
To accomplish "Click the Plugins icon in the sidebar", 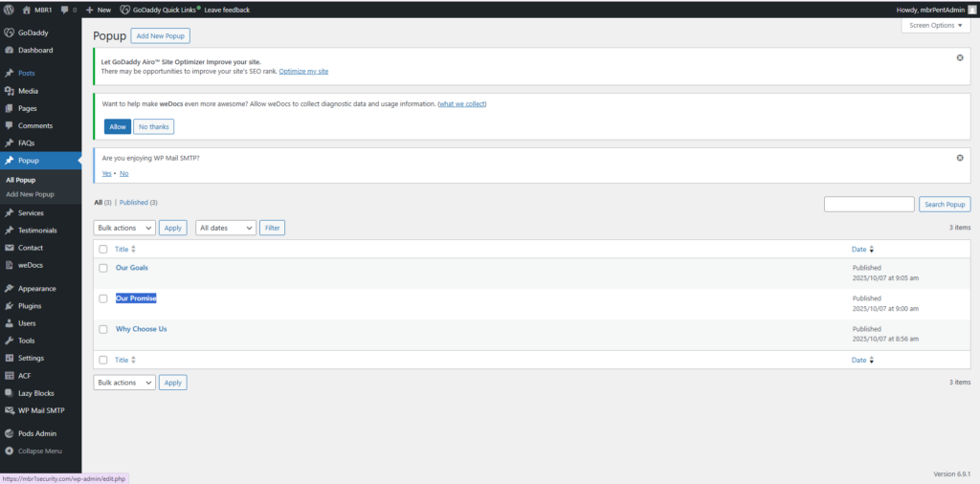I will click(x=10, y=306).
